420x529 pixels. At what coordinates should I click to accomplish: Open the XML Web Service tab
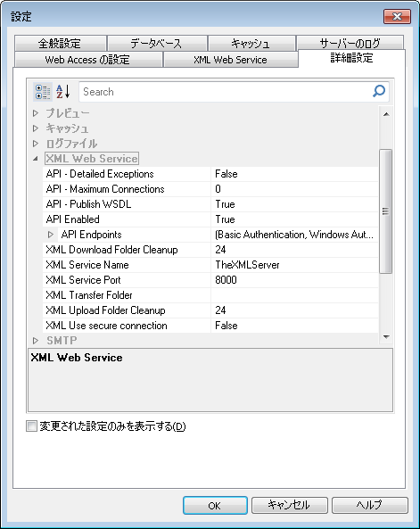click(230, 60)
